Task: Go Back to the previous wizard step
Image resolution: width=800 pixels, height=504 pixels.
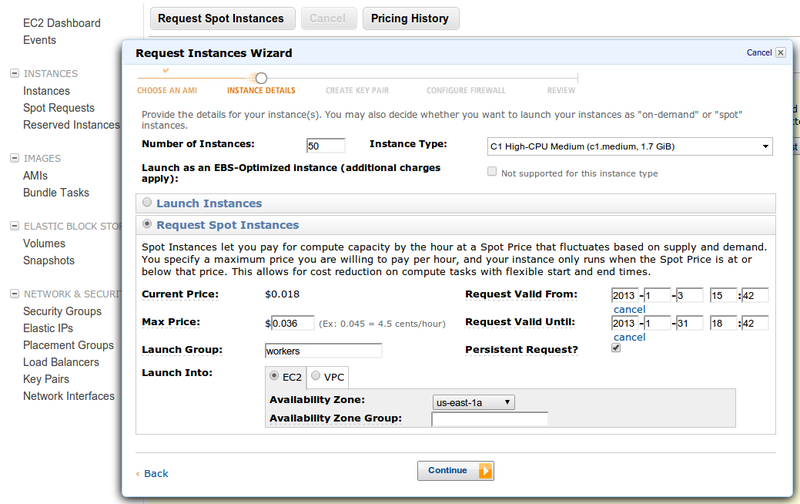Action: point(155,473)
